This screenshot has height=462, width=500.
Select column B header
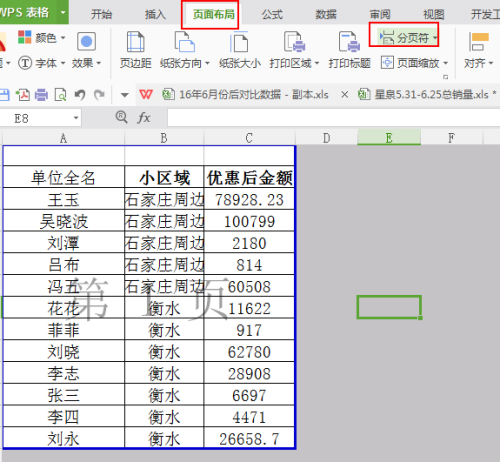[164, 138]
